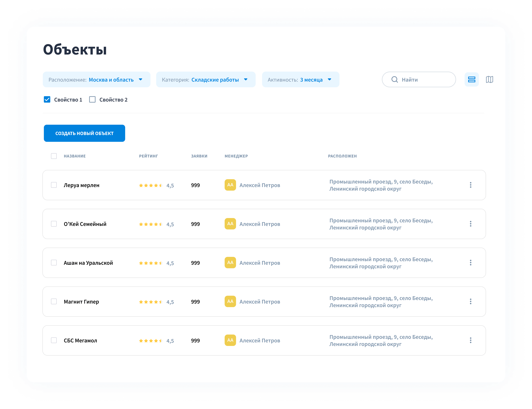
Task: Open three-dot menu for Ашан на Уральской
Action: click(470, 263)
